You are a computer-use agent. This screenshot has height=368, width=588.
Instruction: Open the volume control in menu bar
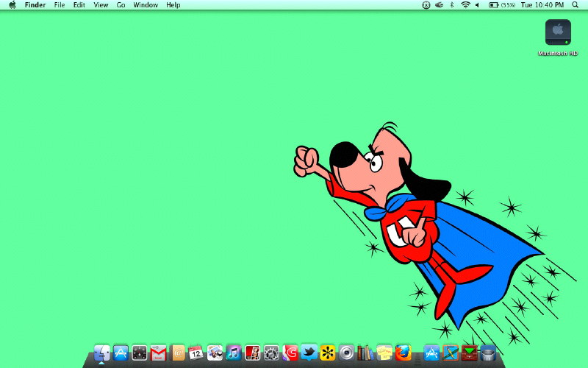coord(477,5)
